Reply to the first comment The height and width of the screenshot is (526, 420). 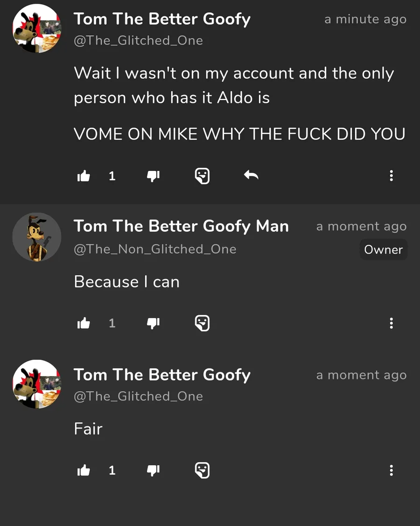point(251,176)
